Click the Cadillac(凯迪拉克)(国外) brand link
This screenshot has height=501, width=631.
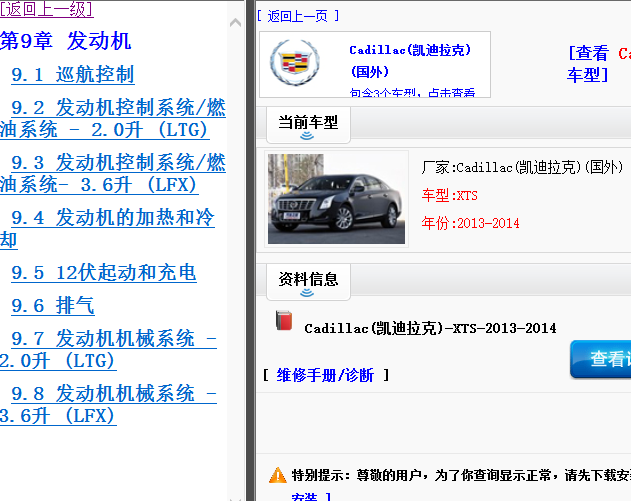click(410, 61)
